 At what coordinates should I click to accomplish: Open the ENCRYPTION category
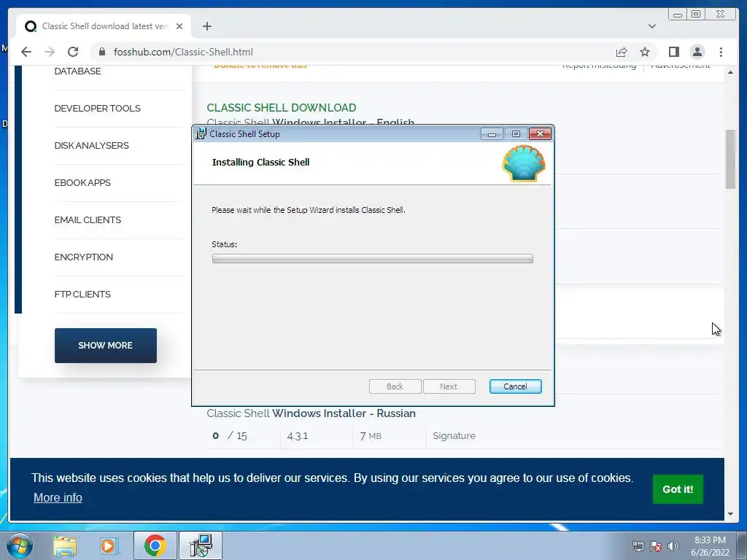83,257
